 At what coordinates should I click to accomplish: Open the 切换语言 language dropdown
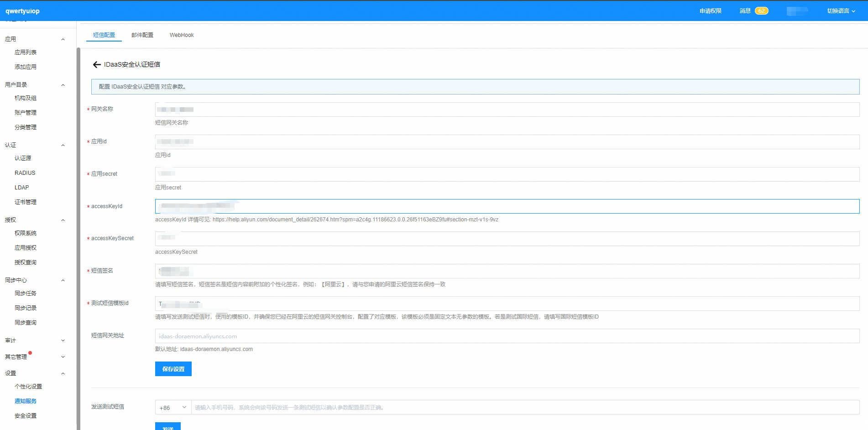[x=841, y=11]
